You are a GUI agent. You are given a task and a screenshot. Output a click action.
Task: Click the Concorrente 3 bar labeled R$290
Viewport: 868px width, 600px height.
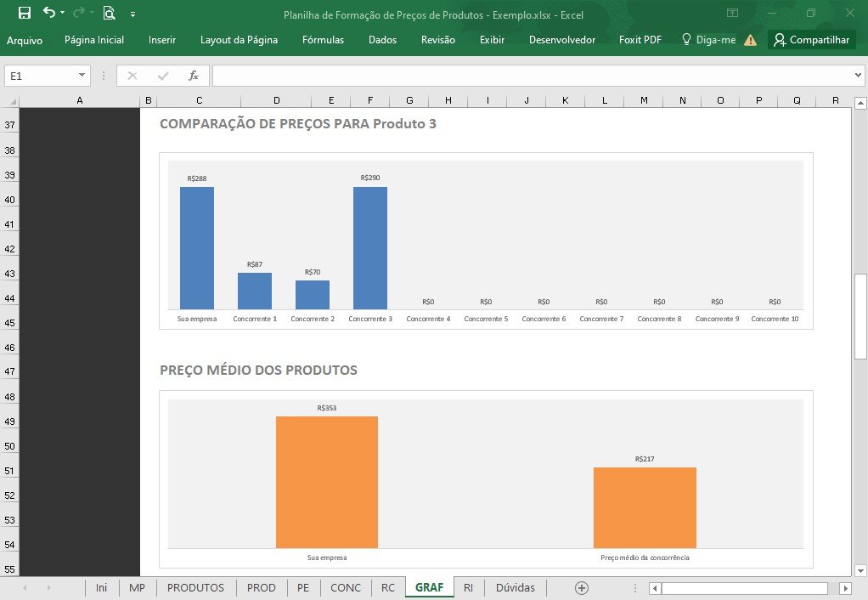(x=370, y=247)
